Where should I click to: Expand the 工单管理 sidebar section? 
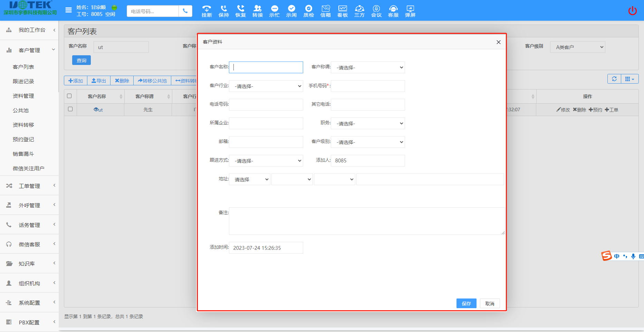29,186
